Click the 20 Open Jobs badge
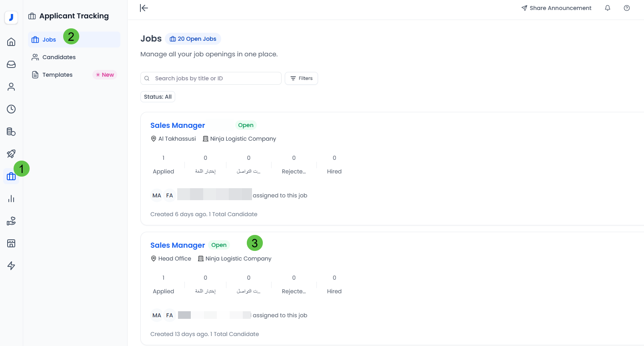The width and height of the screenshot is (644, 346). point(193,39)
